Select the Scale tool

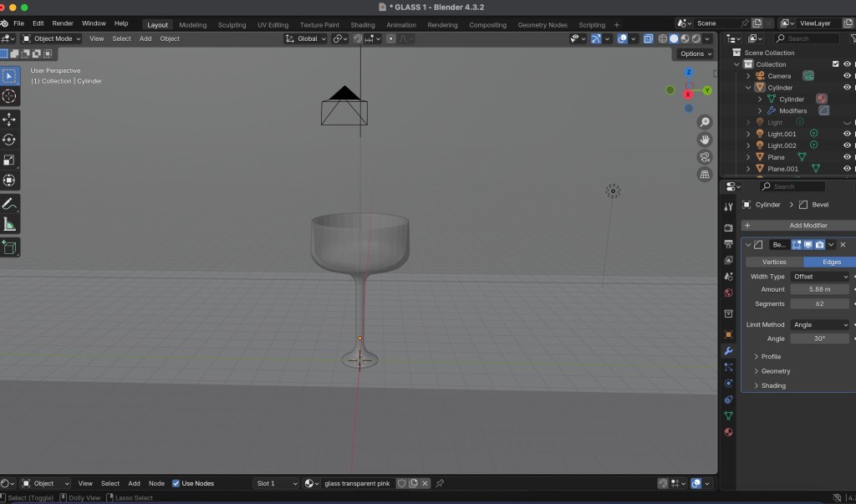(9, 160)
